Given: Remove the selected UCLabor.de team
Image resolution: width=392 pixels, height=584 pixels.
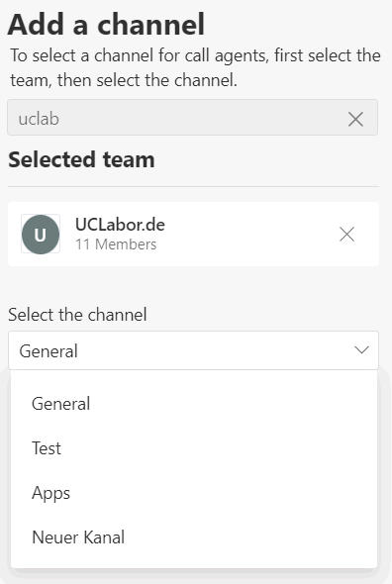Looking at the screenshot, I should 346,235.
